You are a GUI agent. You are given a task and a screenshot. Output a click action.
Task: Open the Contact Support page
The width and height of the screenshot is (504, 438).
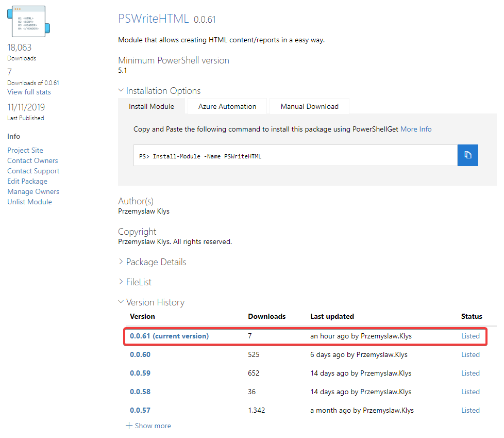click(x=33, y=171)
